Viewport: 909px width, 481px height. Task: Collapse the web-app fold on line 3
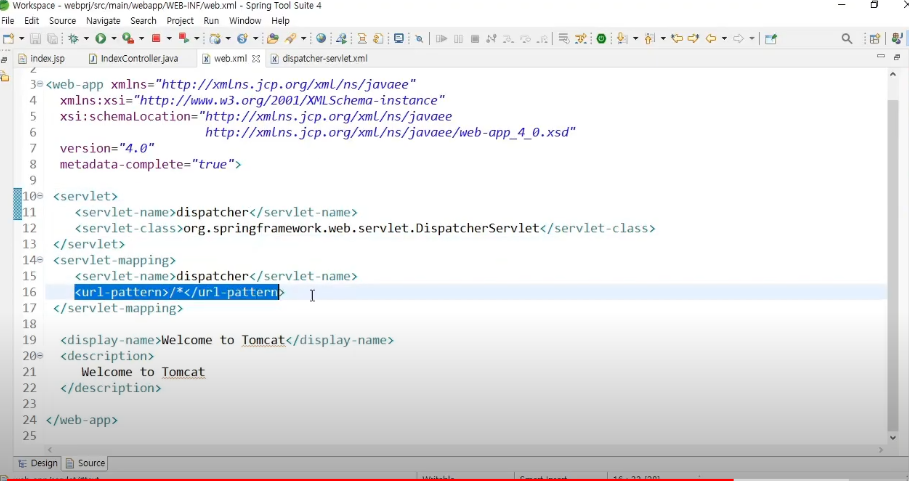pyautogui.click(x=40, y=84)
